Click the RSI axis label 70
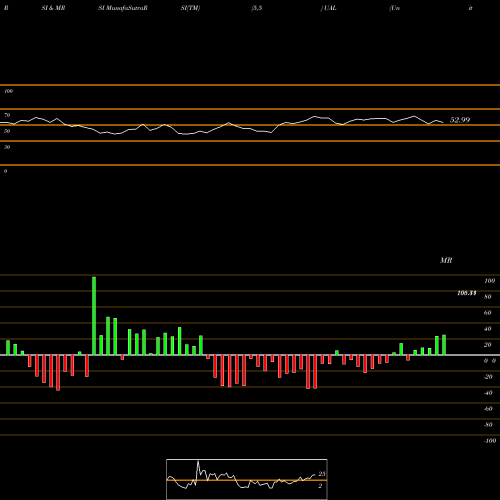Viewport: 500px width, 500px height. click(7, 115)
